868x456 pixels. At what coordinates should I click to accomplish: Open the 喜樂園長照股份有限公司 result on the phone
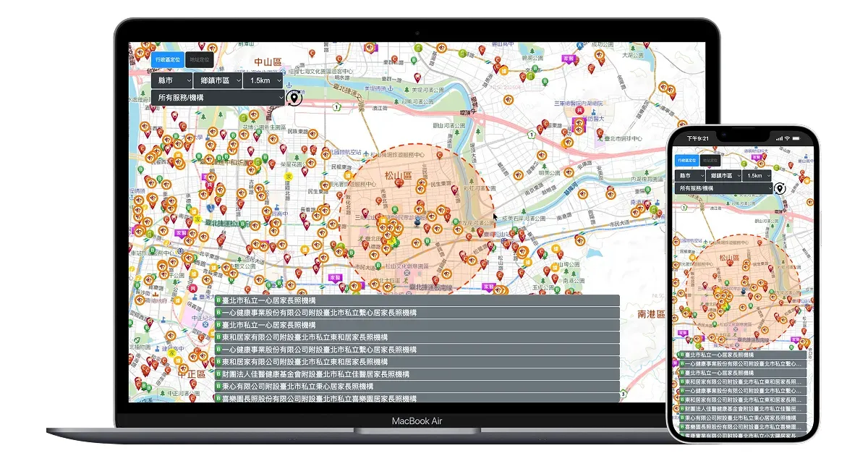(x=742, y=428)
